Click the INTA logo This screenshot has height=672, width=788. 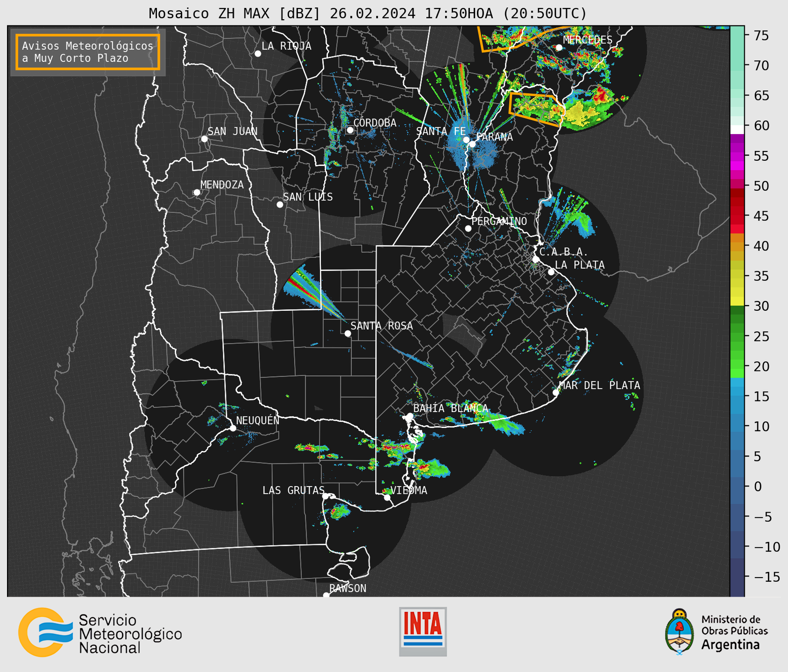coord(423,631)
